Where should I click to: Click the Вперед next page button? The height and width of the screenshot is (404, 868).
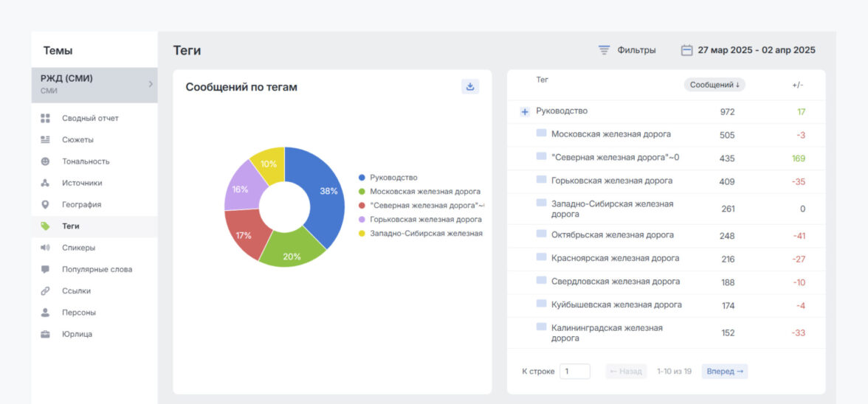tap(724, 372)
